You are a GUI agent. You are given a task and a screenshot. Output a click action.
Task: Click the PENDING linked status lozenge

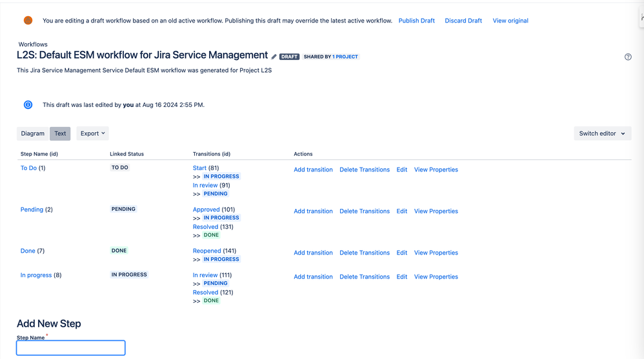(x=123, y=209)
